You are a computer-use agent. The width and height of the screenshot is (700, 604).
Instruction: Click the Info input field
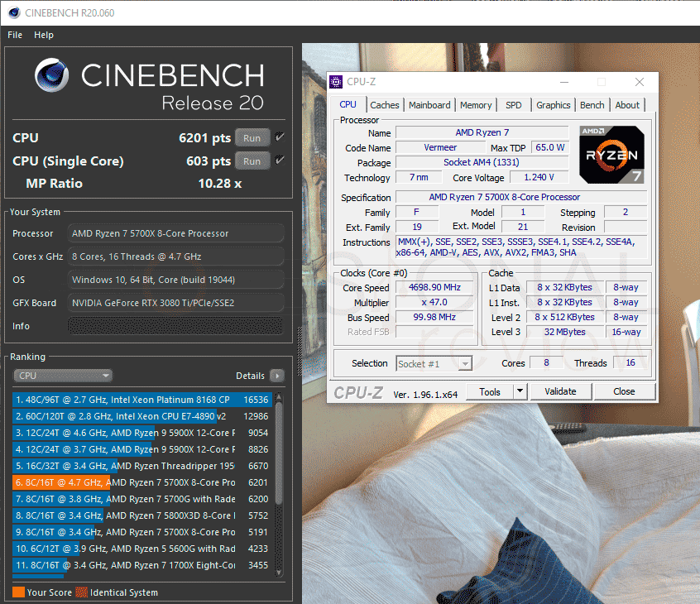(x=175, y=326)
